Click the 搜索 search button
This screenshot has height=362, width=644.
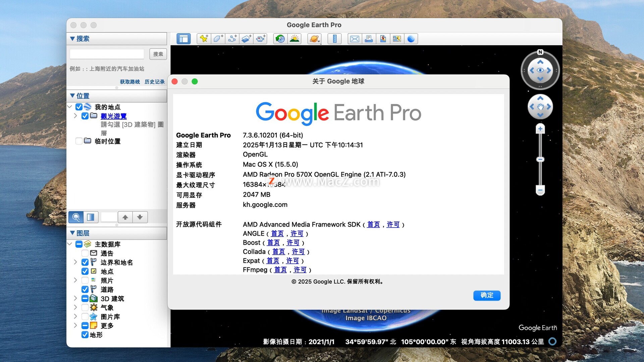tap(158, 54)
